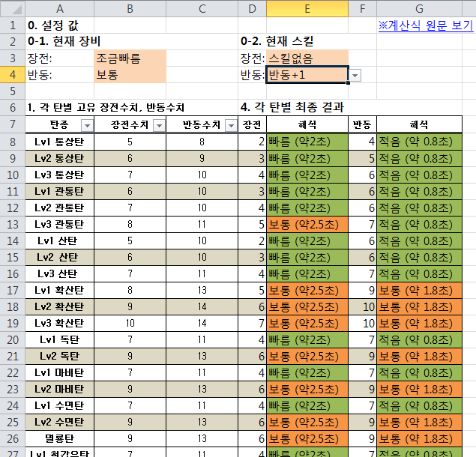Image resolution: width=476 pixels, height=457 pixels.
Task: Select column A header
Action: (x=59, y=8)
